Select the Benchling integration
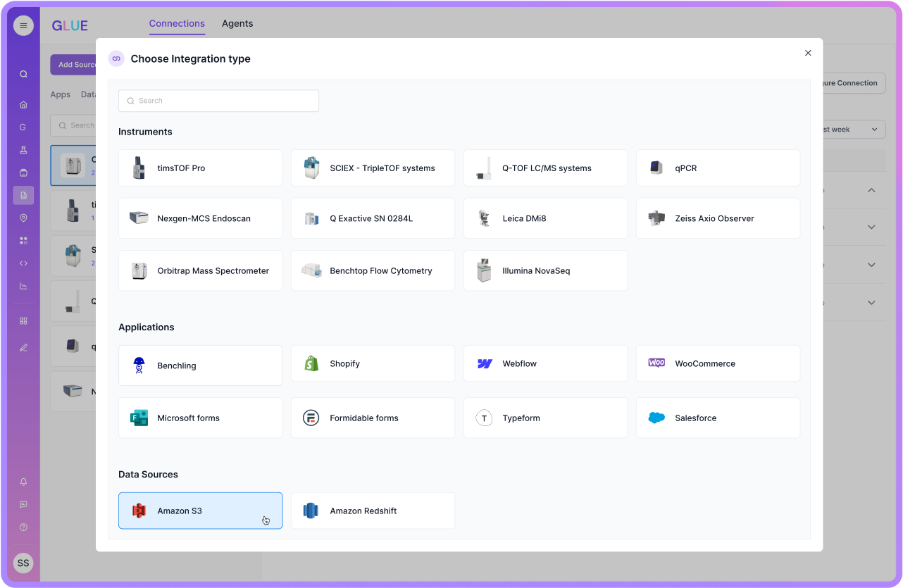 click(x=200, y=365)
